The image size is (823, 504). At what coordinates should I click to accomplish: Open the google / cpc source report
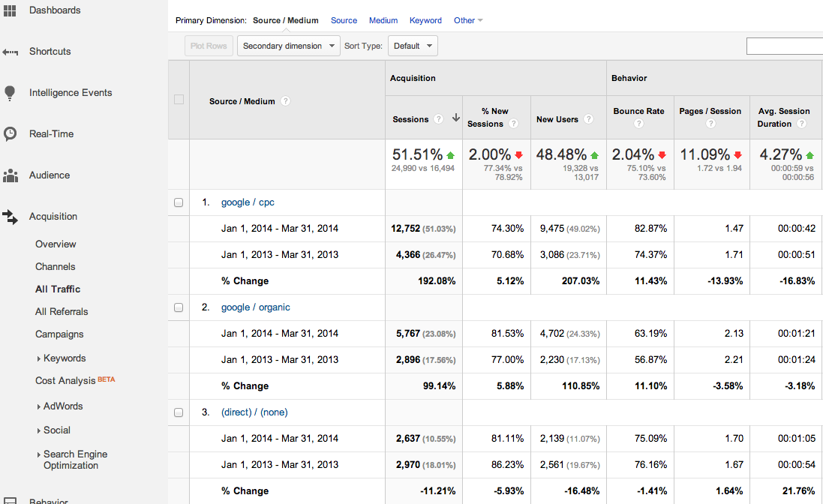pos(248,202)
